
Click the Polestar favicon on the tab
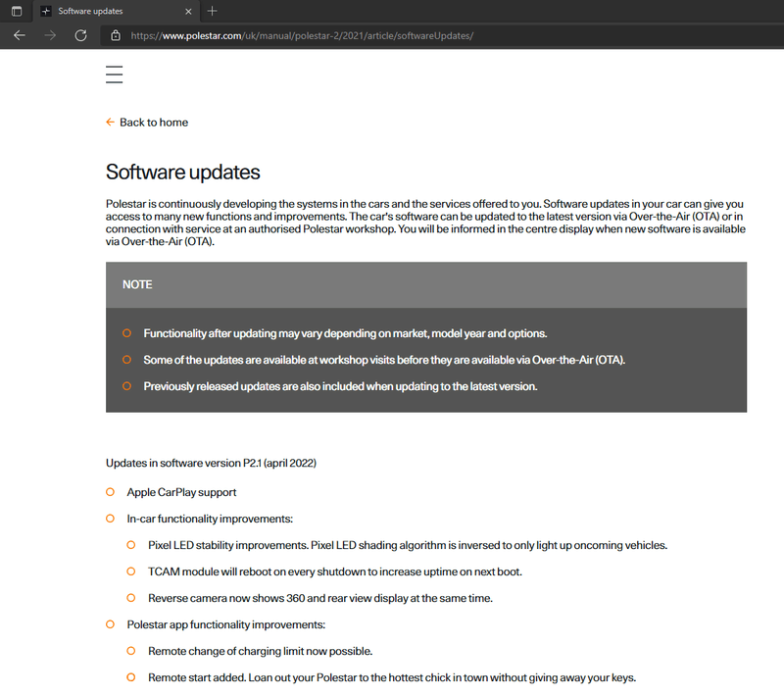tap(46, 11)
